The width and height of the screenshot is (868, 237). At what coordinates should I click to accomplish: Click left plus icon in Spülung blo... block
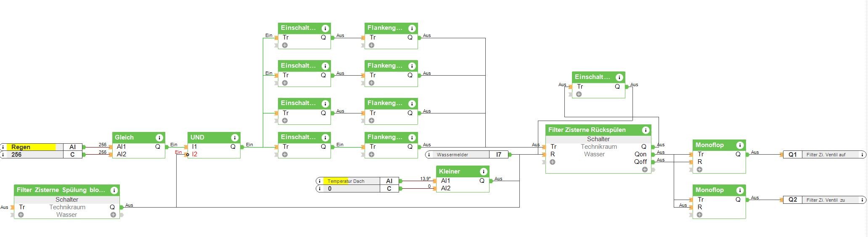(x=21, y=215)
